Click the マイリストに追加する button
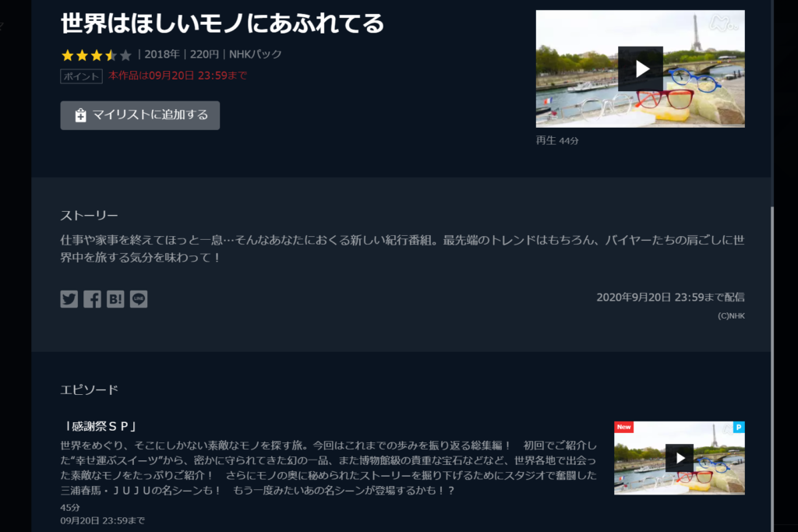Image resolution: width=798 pixels, height=532 pixels. (140, 115)
